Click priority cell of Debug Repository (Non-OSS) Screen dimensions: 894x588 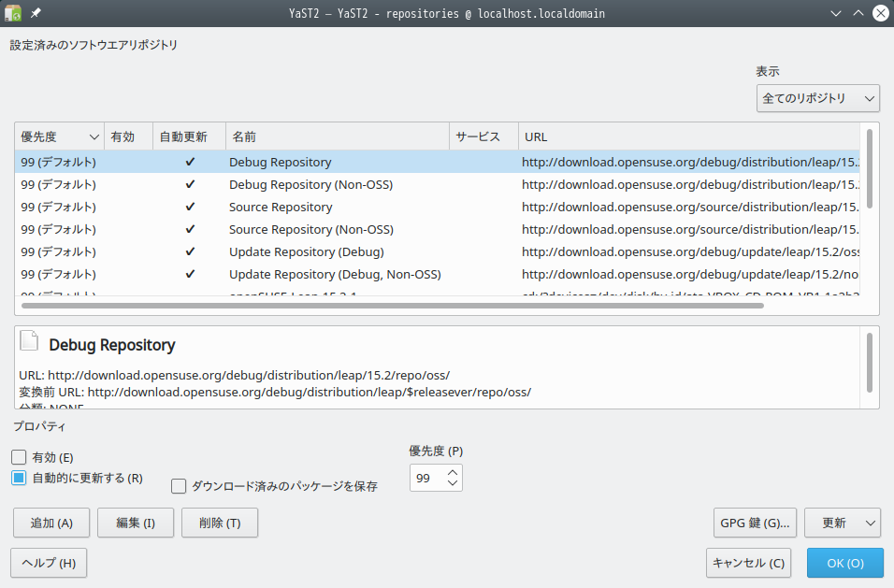(x=58, y=184)
